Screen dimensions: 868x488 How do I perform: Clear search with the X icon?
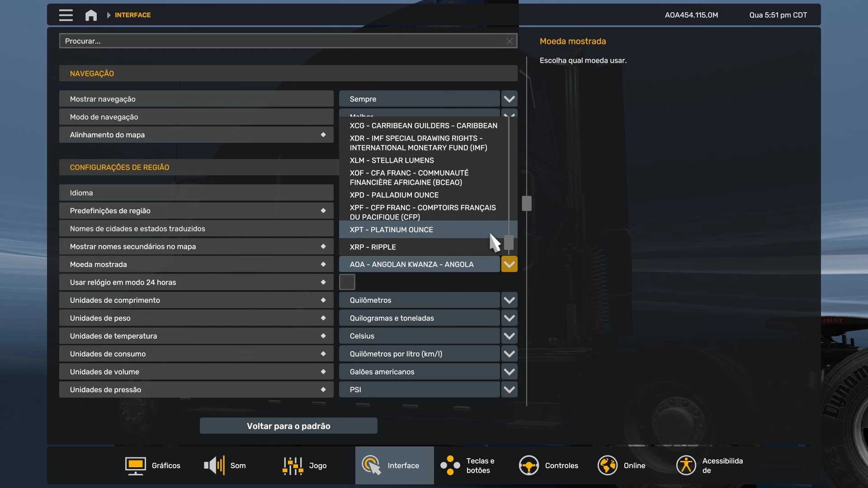click(509, 41)
